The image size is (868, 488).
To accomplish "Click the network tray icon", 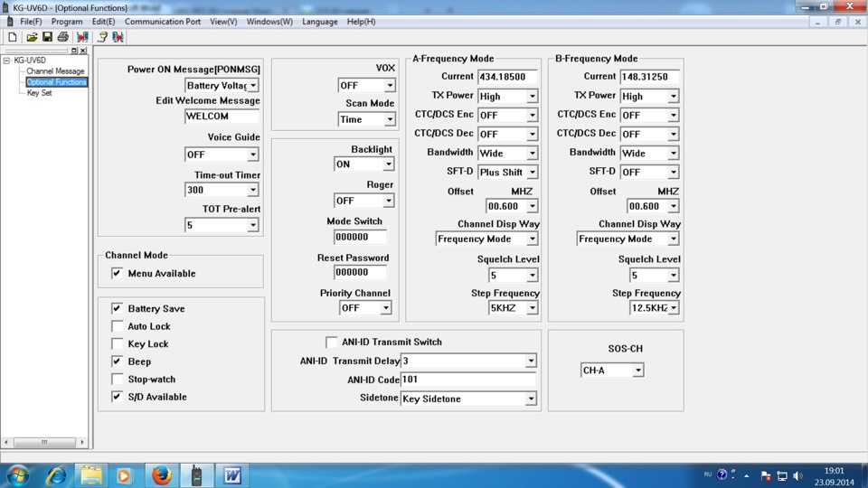I will point(782,475).
